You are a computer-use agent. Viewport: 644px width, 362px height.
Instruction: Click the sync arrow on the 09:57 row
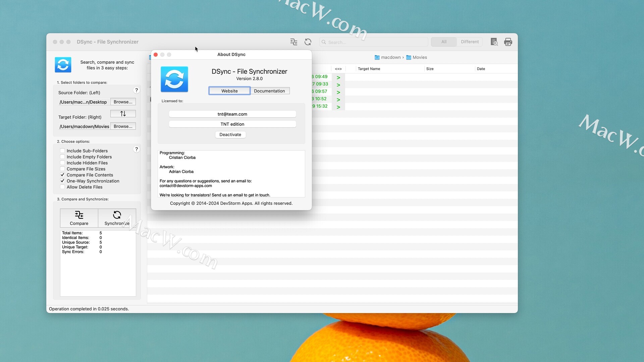338,92
